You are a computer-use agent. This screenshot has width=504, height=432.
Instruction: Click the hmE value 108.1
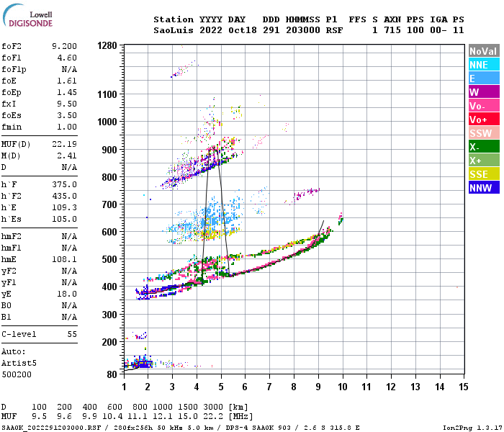coord(64,259)
